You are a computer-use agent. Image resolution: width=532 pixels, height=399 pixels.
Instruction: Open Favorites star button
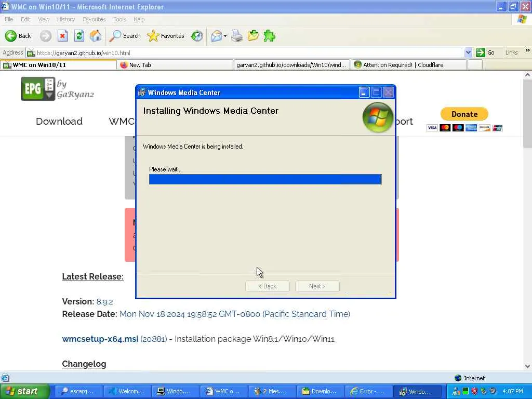click(x=166, y=36)
